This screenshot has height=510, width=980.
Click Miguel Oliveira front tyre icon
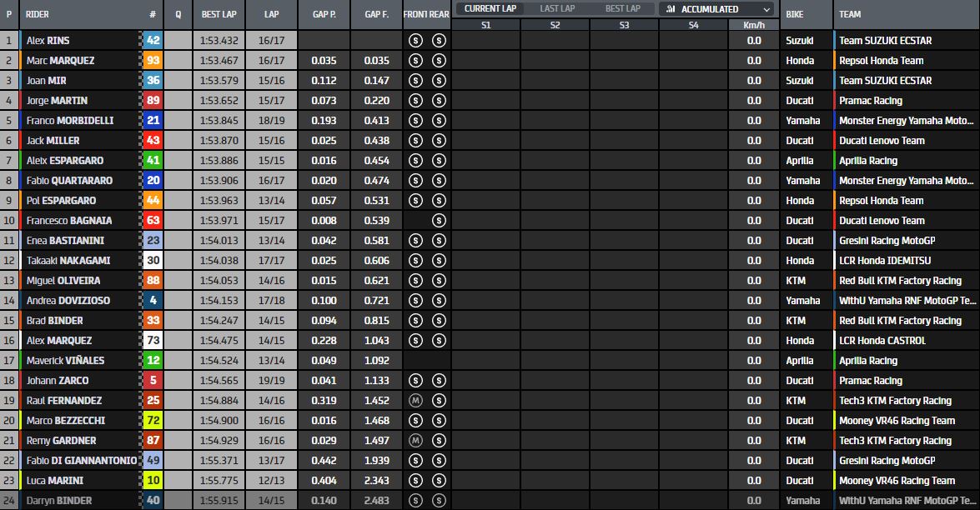click(x=415, y=280)
